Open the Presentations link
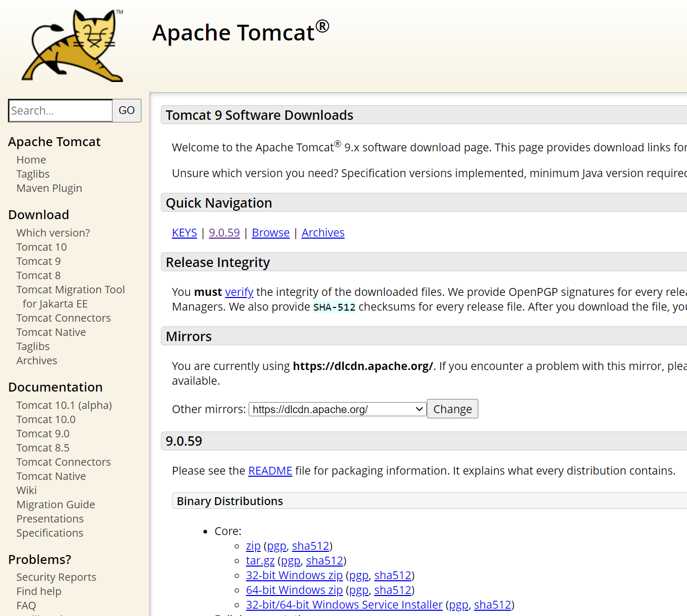687x616 pixels. (50, 519)
